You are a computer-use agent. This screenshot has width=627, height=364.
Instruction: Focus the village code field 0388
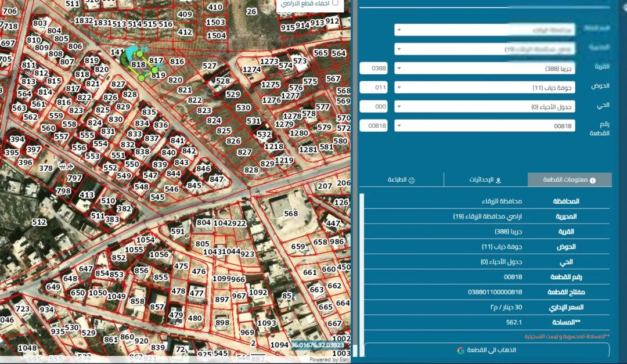pyautogui.click(x=373, y=69)
